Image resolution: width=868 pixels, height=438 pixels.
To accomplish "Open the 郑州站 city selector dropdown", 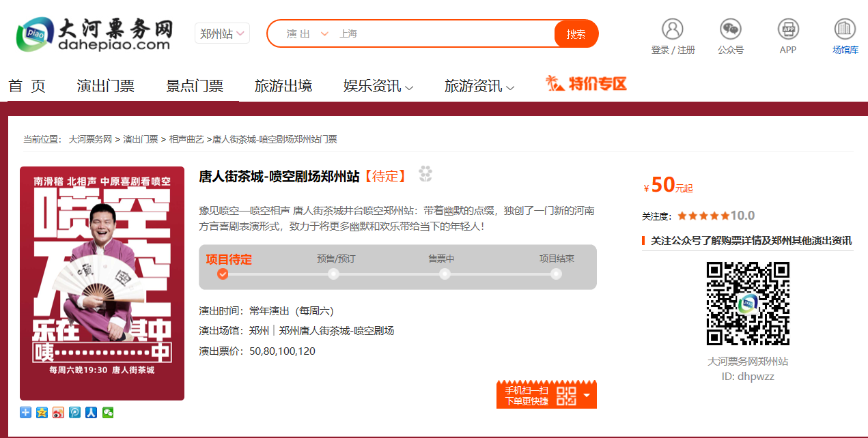I will [x=223, y=33].
